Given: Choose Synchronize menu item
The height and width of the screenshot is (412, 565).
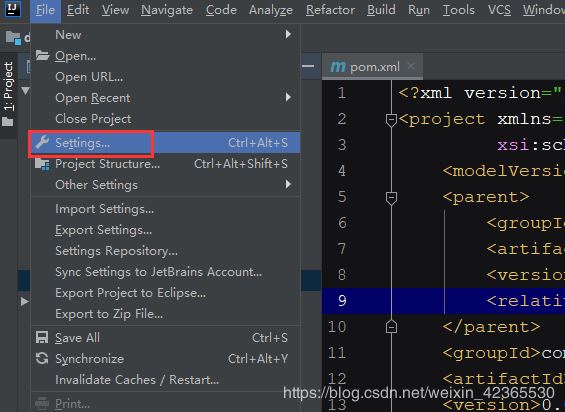Looking at the screenshot, I should 166,359.
